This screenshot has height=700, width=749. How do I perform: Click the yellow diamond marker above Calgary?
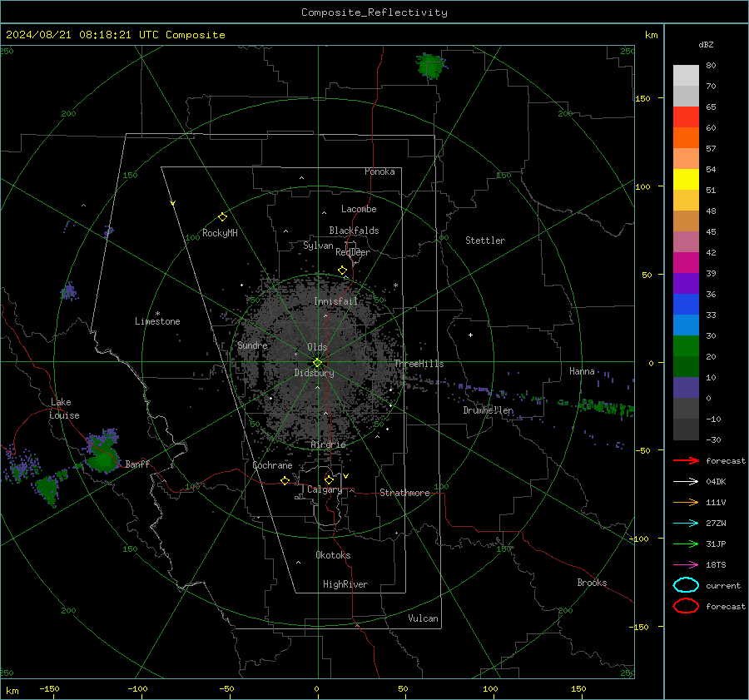[x=329, y=479]
